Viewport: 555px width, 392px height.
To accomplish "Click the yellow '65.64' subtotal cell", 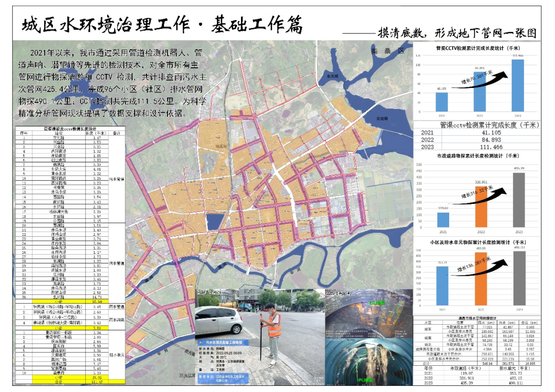I will pyautogui.click(x=97, y=302).
